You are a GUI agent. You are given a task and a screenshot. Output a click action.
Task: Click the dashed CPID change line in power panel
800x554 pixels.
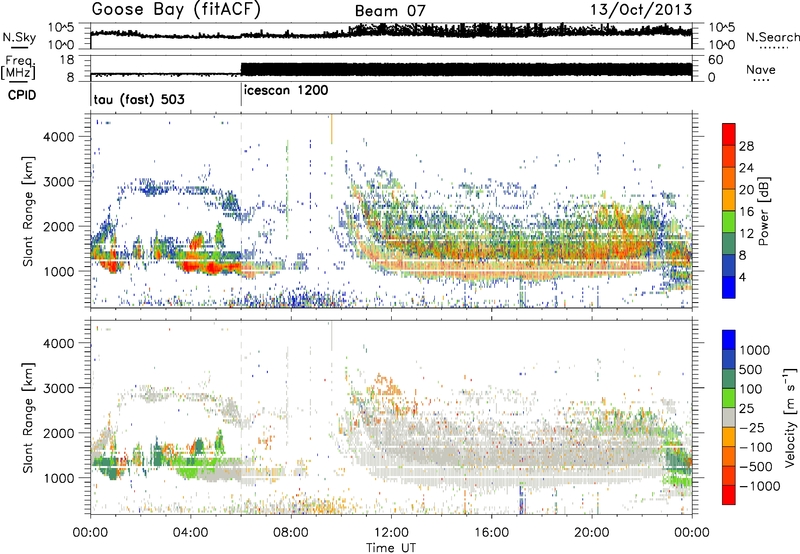(241, 211)
